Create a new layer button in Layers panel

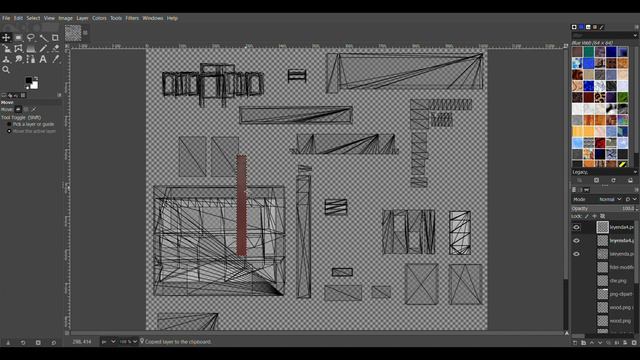coord(575,342)
